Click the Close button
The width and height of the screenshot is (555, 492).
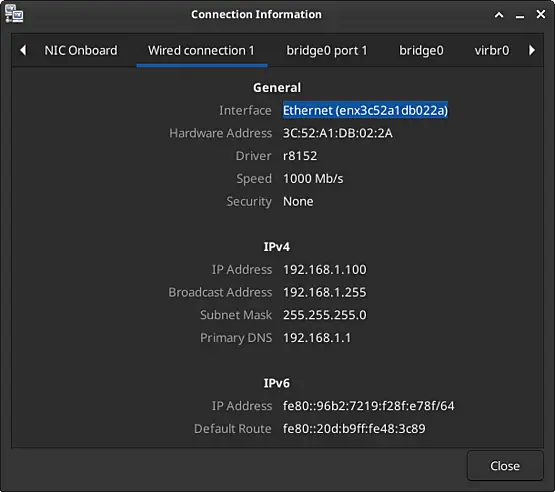505,465
